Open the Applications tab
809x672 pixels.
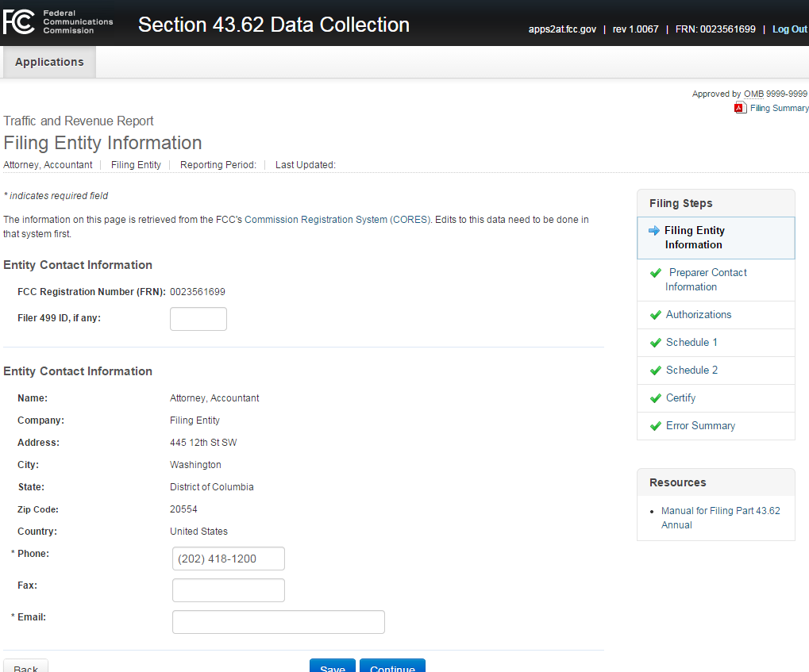click(49, 62)
